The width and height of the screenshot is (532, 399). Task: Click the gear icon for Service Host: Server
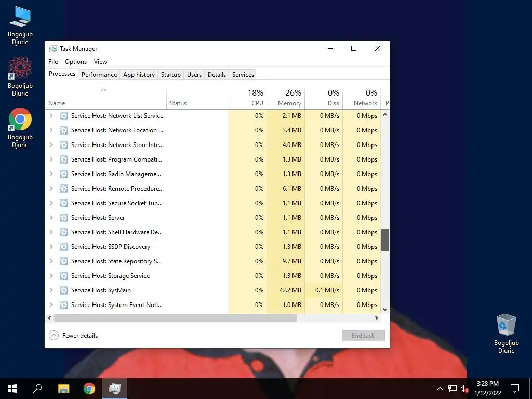coord(64,218)
